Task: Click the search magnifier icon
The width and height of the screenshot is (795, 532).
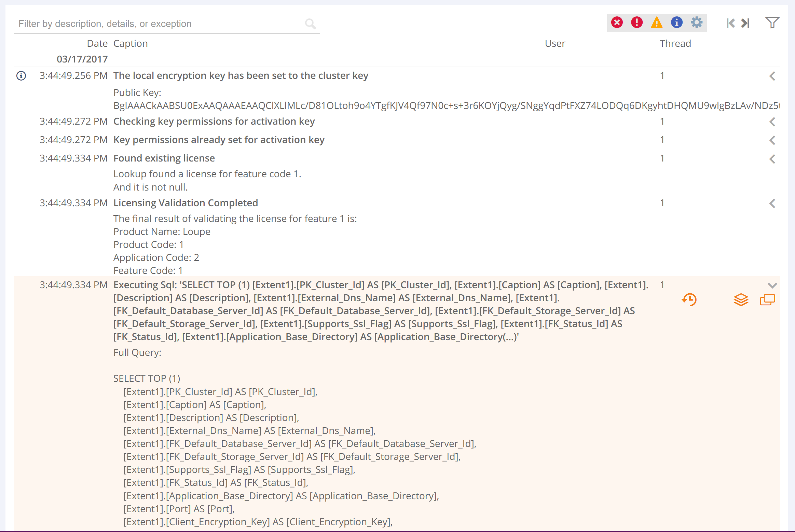Action: pyautogui.click(x=310, y=24)
